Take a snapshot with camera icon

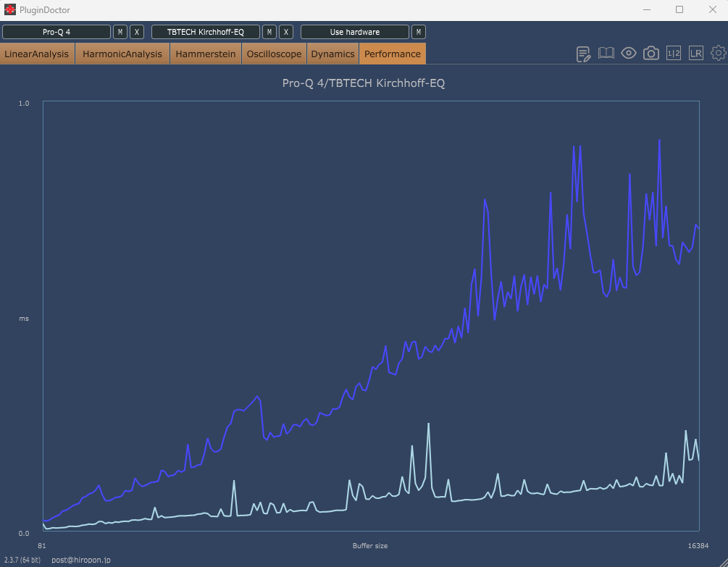tap(651, 54)
